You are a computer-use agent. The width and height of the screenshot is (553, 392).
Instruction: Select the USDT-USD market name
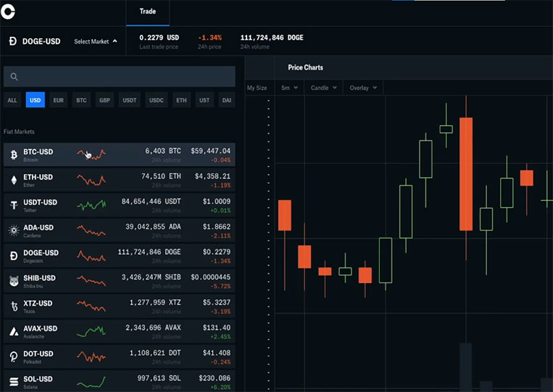tap(40, 202)
